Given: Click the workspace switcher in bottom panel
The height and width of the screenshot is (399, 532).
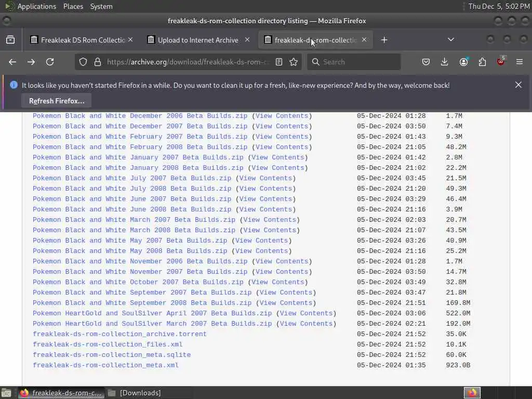Looking at the screenshot, I should [x=472, y=393].
